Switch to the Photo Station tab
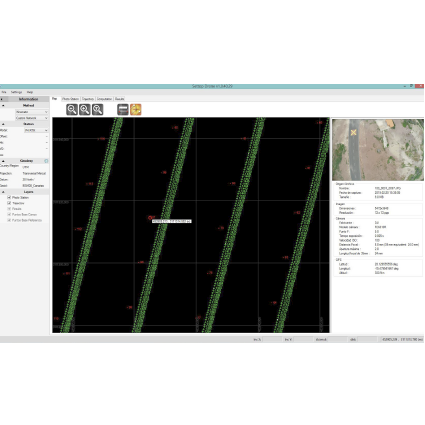 (x=70, y=99)
